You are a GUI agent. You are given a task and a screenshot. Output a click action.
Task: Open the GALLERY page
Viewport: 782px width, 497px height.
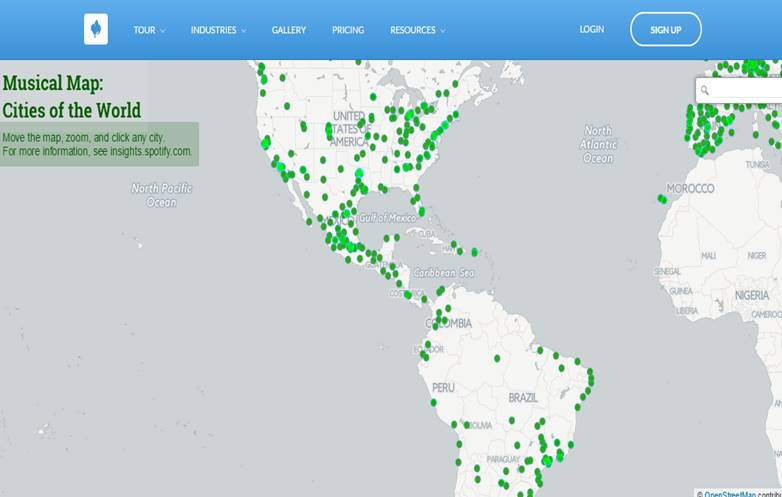click(x=289, y=30)
